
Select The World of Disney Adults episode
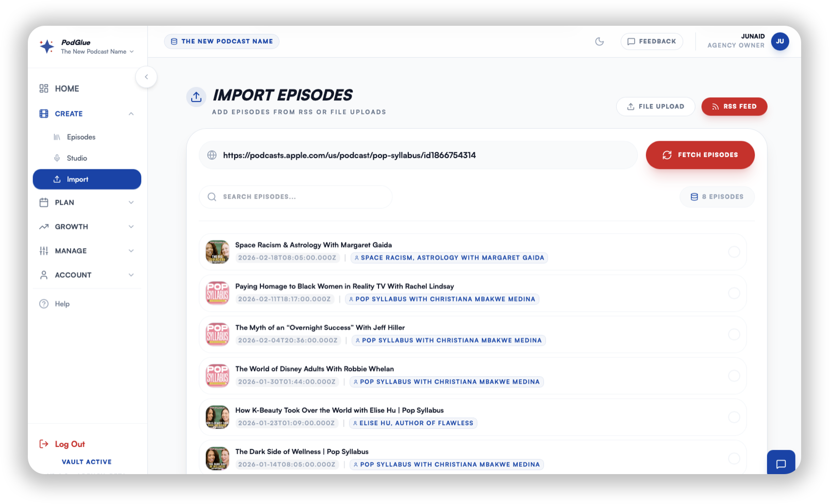[x=734, y=376]
